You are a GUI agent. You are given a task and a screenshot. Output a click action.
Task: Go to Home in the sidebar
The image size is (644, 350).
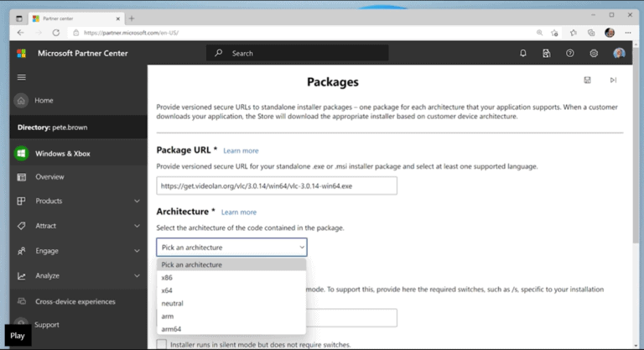(44, 101)
